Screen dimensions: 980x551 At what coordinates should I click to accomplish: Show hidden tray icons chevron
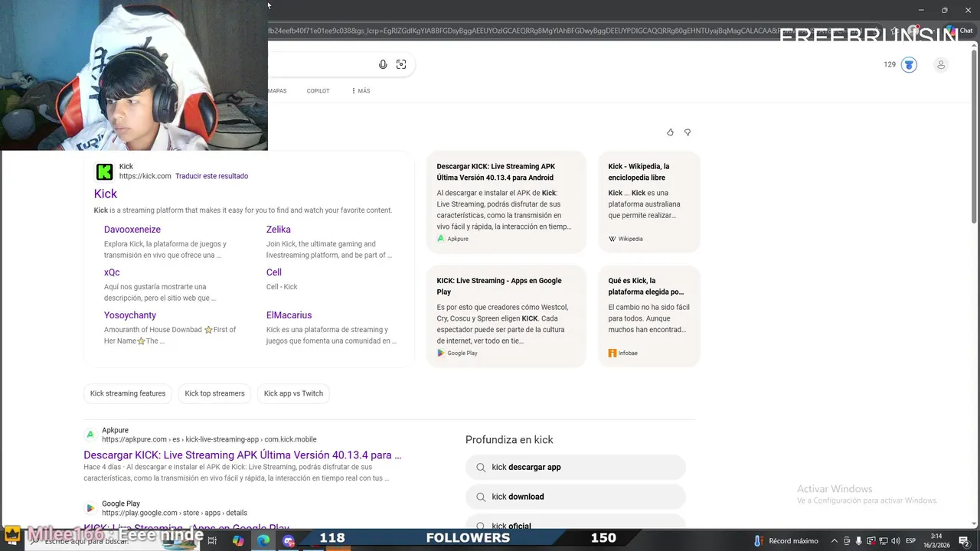(834, 541)
